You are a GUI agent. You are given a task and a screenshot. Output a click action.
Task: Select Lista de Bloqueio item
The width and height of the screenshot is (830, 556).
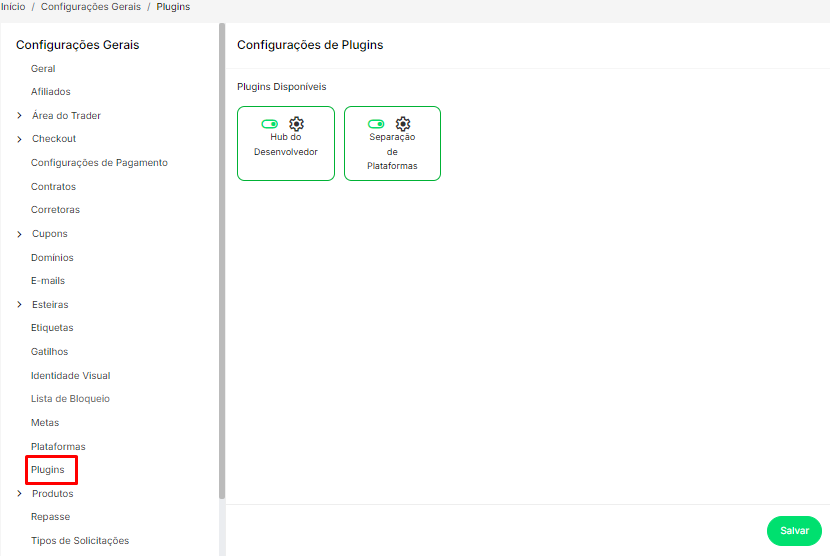70,399
